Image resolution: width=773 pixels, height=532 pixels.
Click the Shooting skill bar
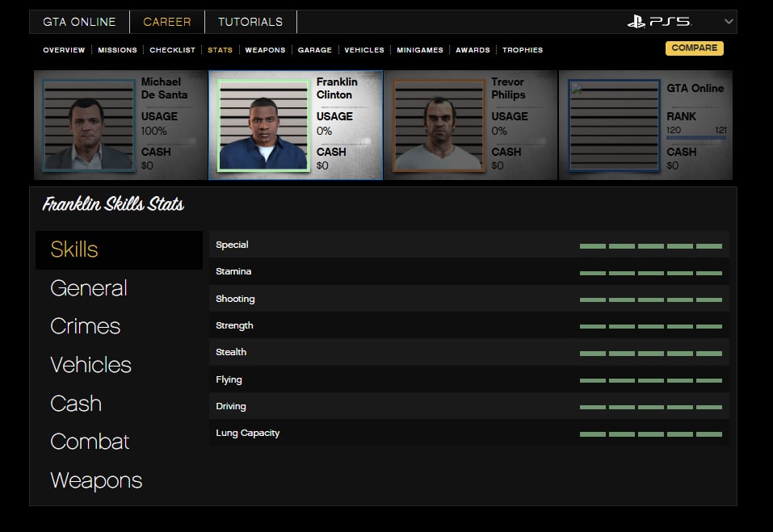[651, 300]
